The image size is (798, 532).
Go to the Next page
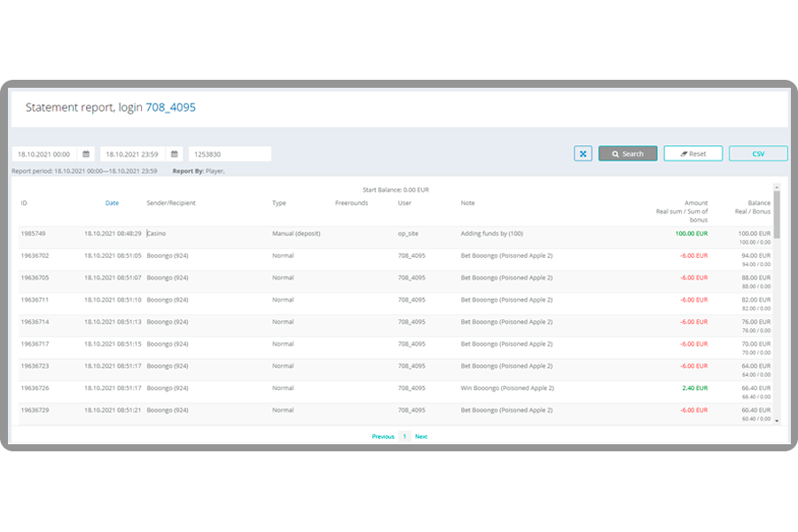tap(421, 436)
